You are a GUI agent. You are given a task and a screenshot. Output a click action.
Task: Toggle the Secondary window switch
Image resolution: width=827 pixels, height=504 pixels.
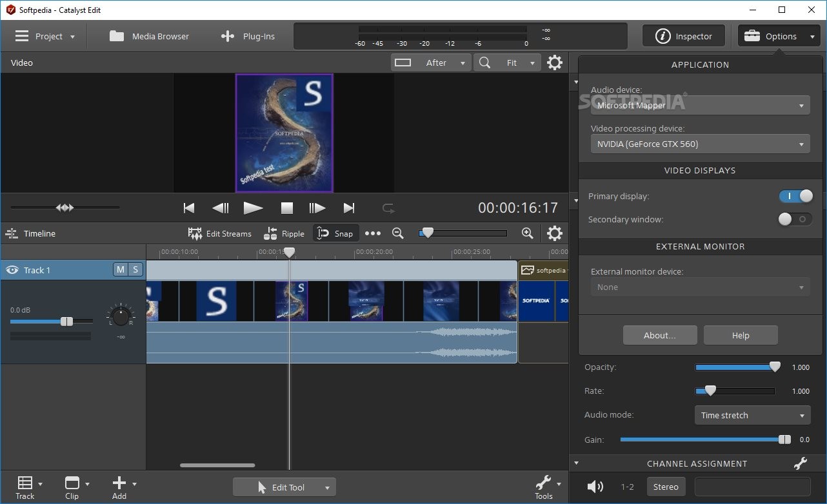coord(795,219)
